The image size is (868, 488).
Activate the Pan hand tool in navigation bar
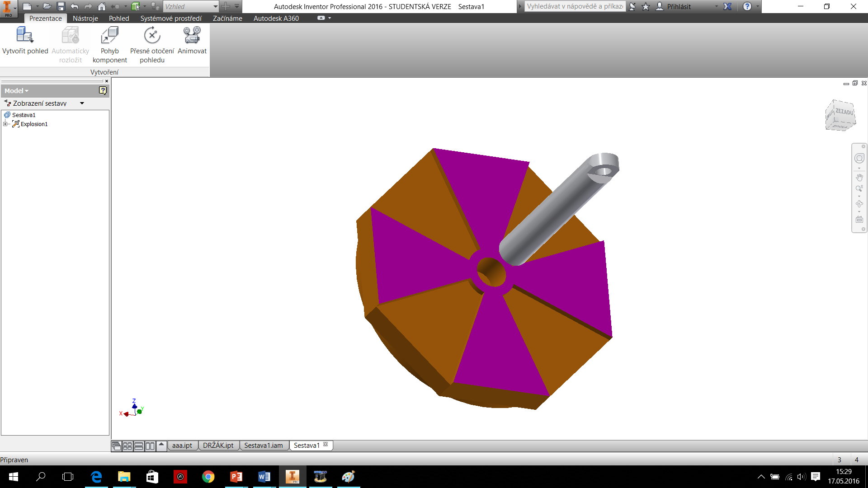[859, 178]
